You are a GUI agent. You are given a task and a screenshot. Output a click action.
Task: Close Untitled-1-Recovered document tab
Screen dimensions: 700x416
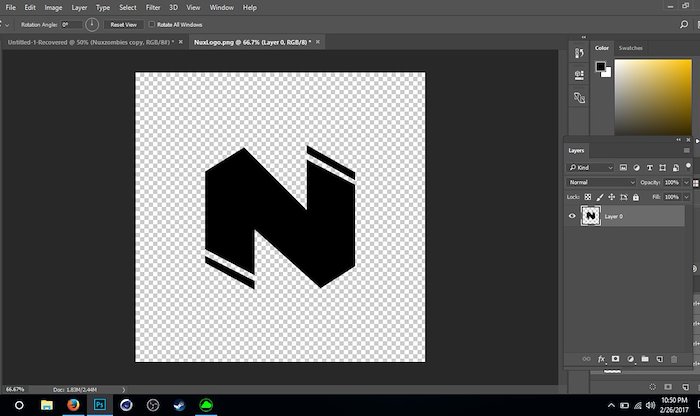pyautogui.click(x=180, y=42)
